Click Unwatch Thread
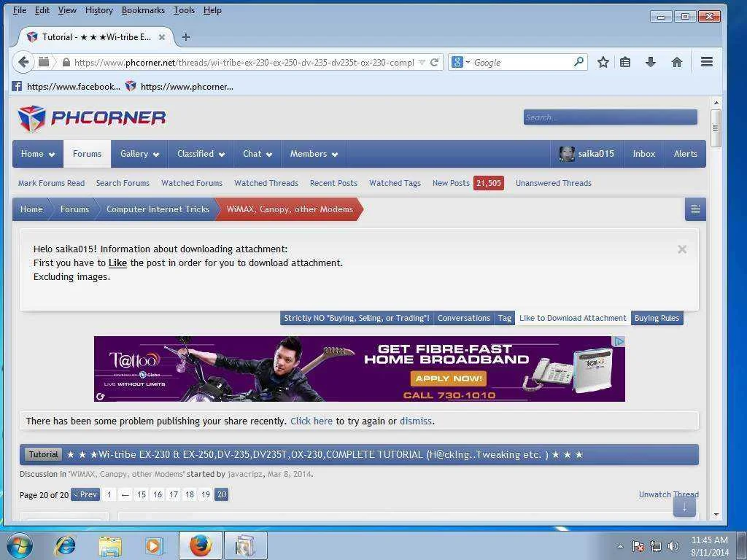The image size is (747, 560). 668,494
